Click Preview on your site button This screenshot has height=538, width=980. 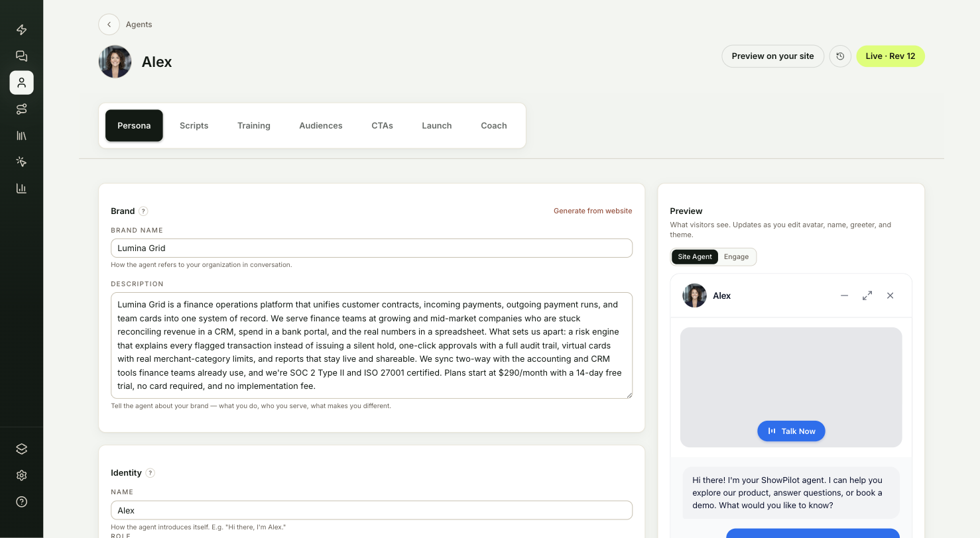[773, 56]
